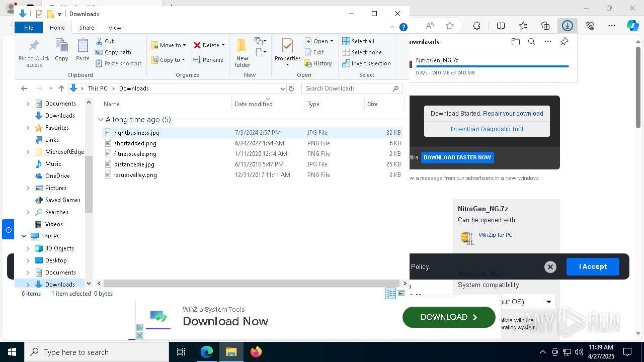This screenshot has height=362, width=644.
Task: Refresh the Downloads folder view
Action: (291, 88)
